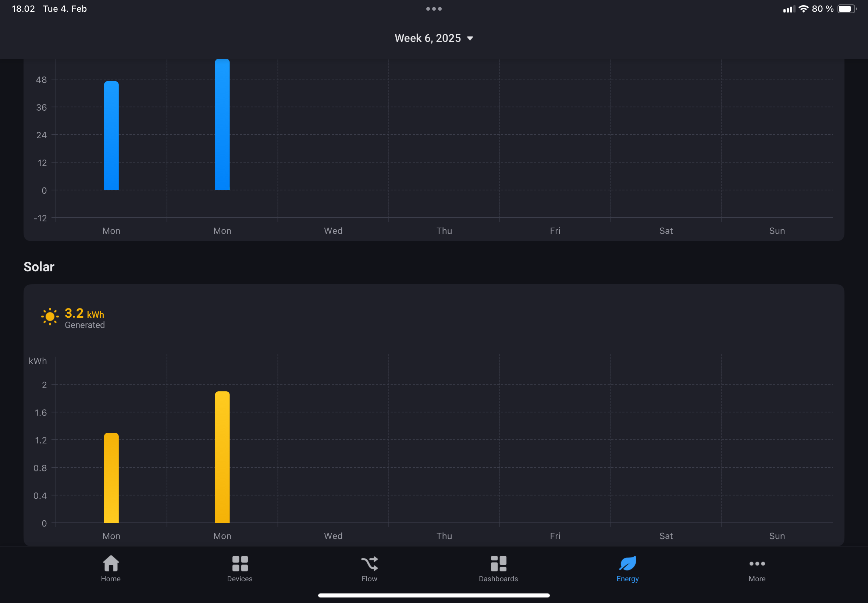Open the Dashboards icon

(x=498, y=563)
